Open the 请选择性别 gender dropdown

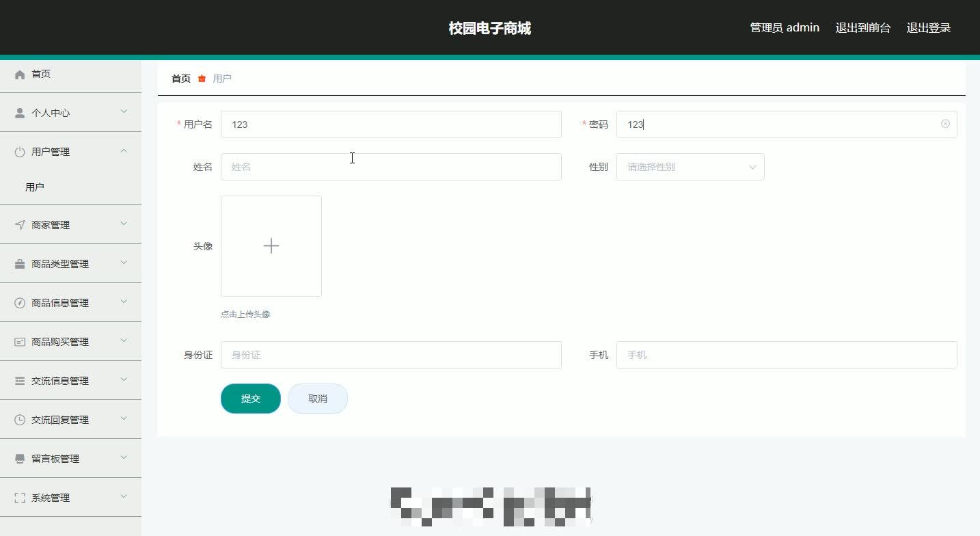[x=690, y=167]
